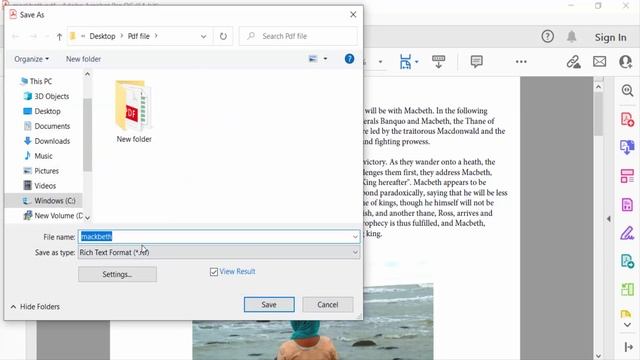Close the Save As dialog
640x360 pixels.
pyautogui.click(x=353, y=15)
